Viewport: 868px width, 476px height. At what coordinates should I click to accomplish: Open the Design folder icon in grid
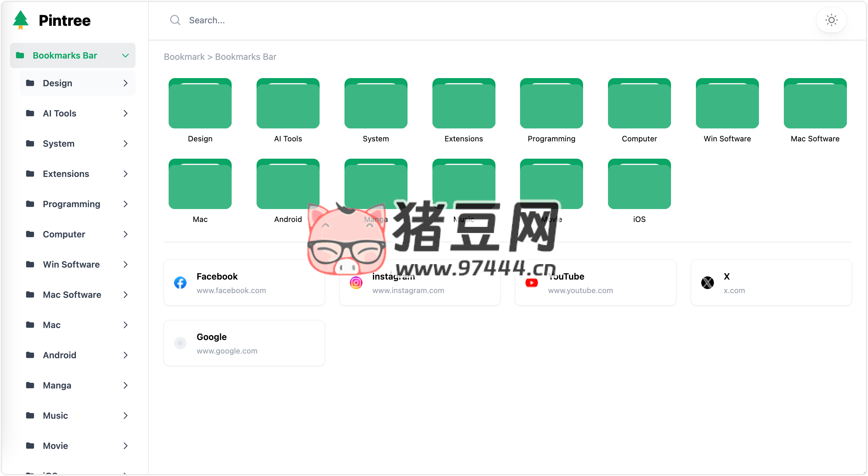200,104
